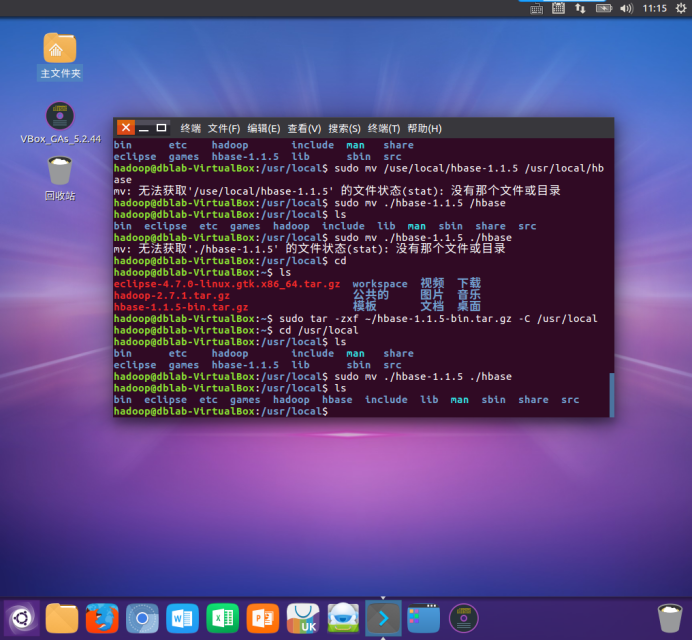
Task: Open the calendar tray icon
Action: click(x=558, y=8)
